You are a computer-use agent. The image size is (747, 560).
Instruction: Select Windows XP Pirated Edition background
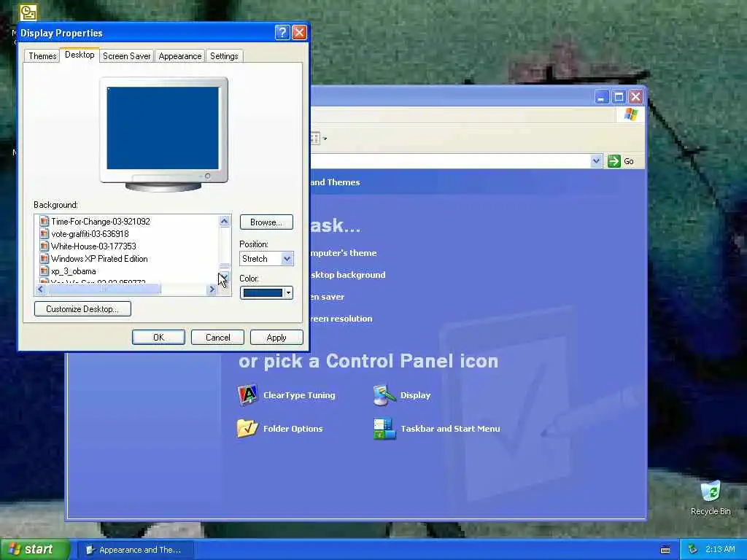[99, 259]
